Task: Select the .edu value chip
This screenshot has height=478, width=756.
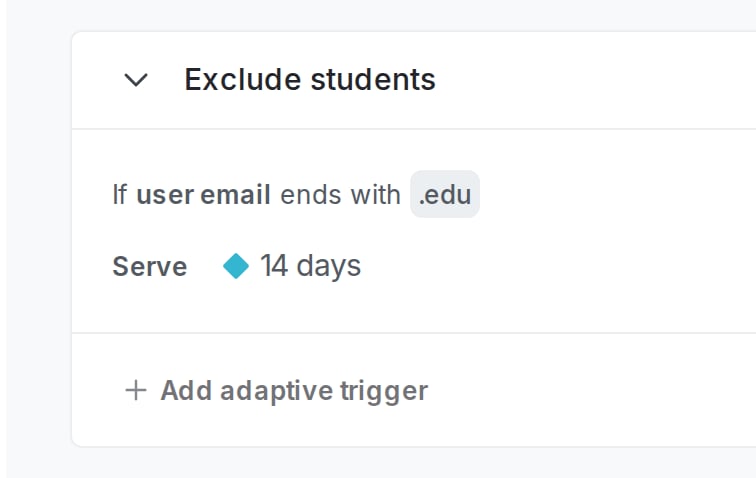Action: 445,194
